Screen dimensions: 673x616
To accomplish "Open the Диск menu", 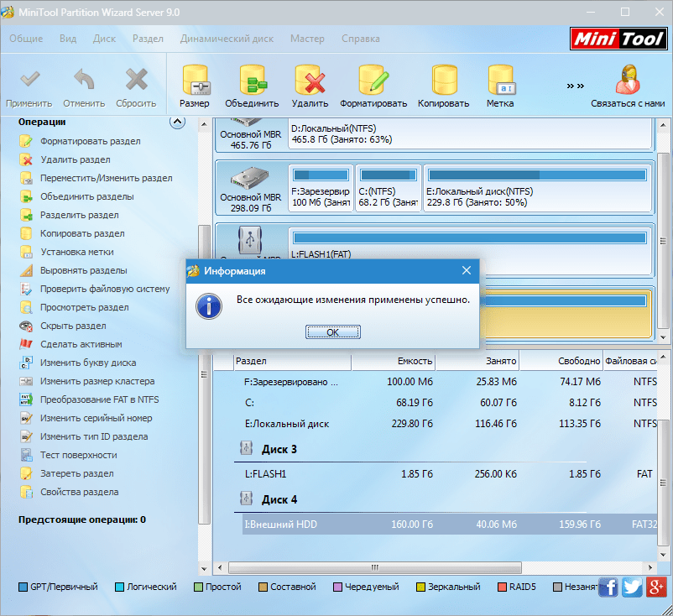I will 104,39.
